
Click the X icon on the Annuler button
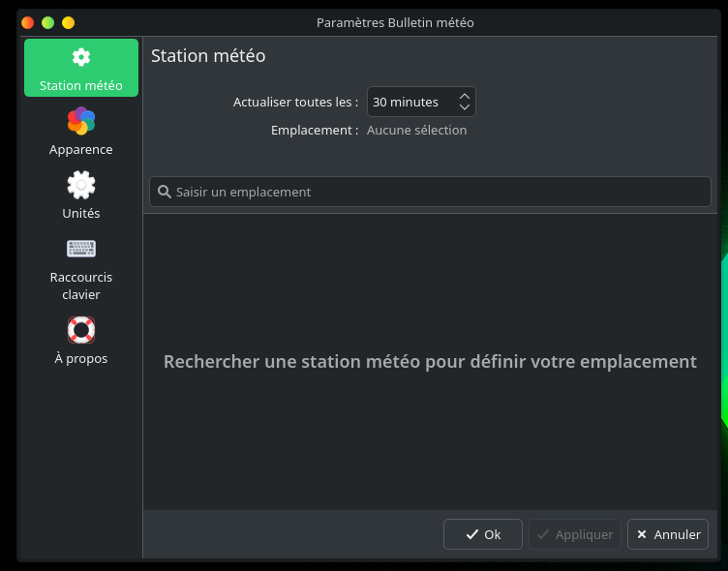642,534
